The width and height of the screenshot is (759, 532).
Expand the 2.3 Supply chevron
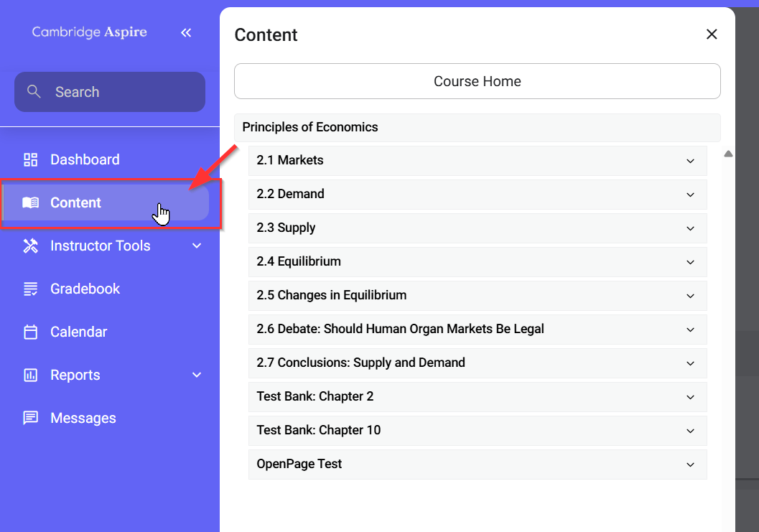(x=690, y=228)
